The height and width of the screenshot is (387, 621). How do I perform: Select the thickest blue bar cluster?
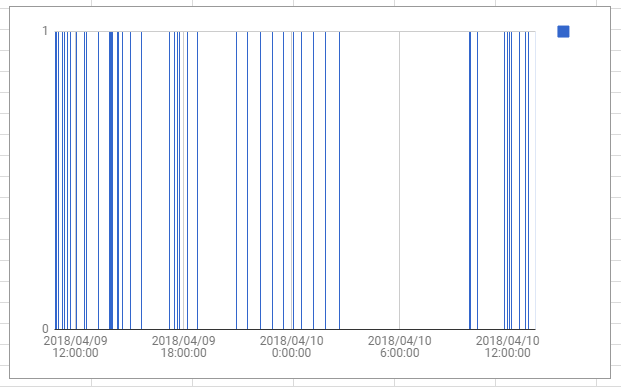point(111,180)
